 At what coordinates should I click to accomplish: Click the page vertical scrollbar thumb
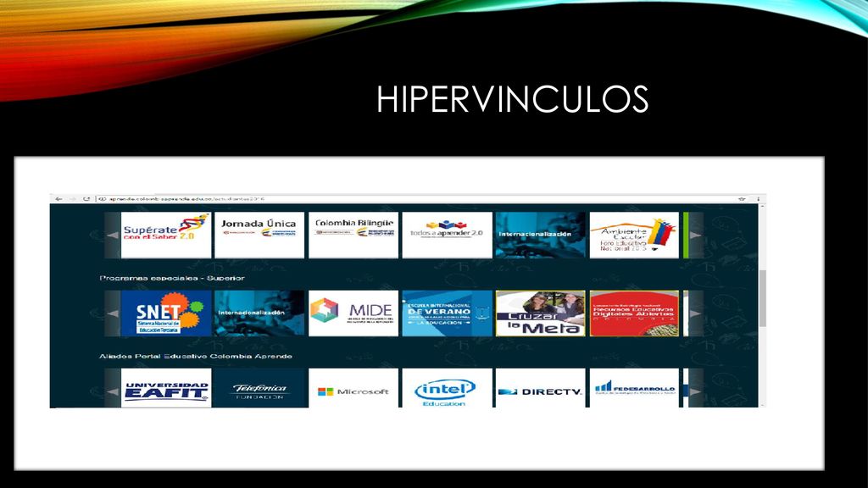coord(762,298)
